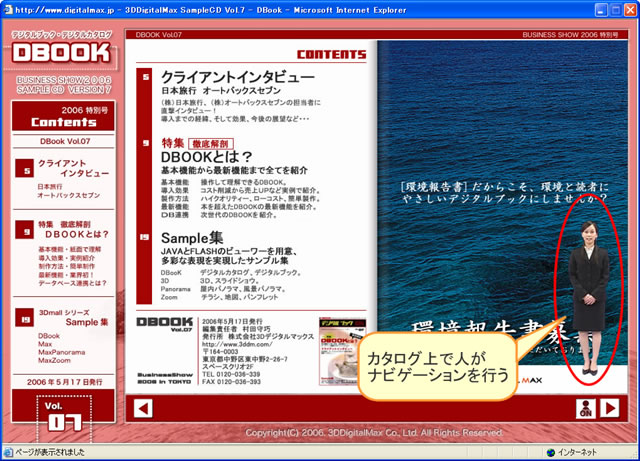
Task: Open page 9 red badge in sidebar
Action: coord(24,229)
